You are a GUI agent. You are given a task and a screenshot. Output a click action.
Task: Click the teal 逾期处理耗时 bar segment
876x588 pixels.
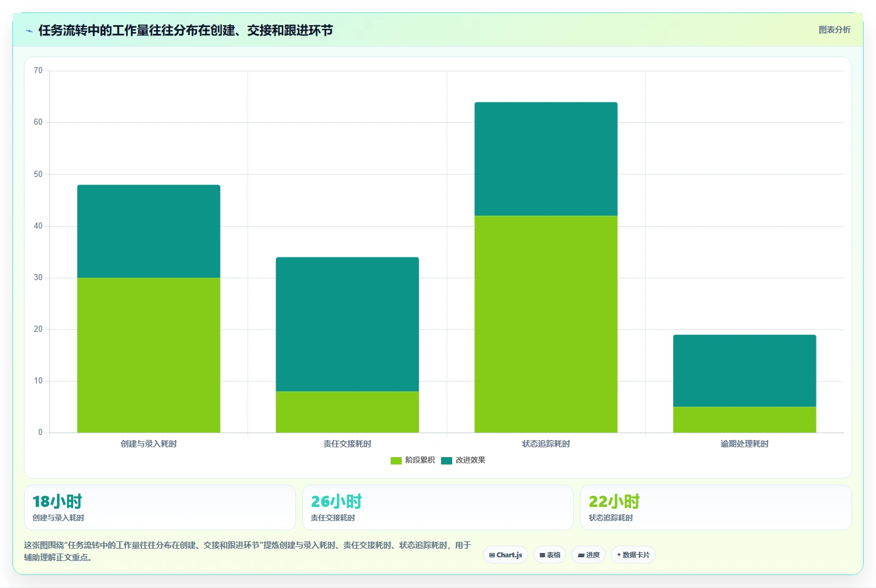745,370
